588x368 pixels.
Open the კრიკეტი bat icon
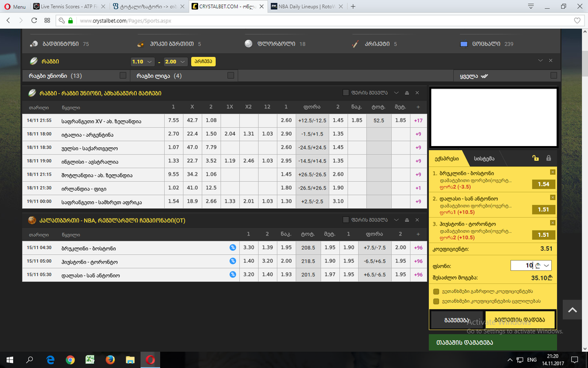pos(355,44)
